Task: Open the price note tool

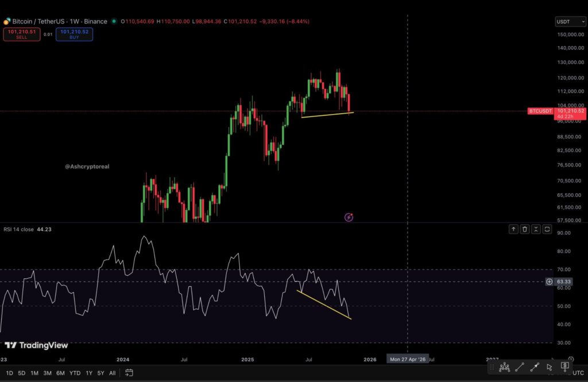Action: tap(564, 367)
